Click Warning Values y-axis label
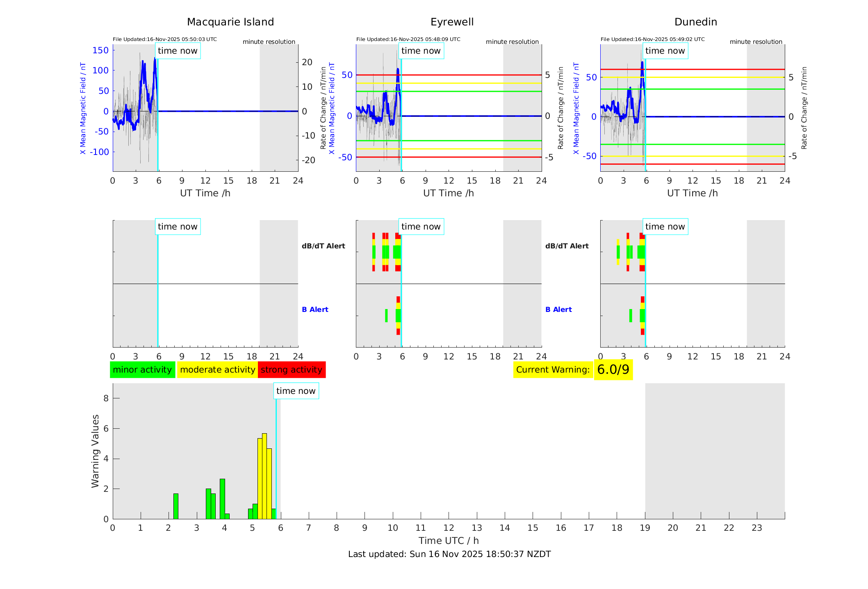The image size is (868, 589). pyautogui.click(x=95, y=451)
